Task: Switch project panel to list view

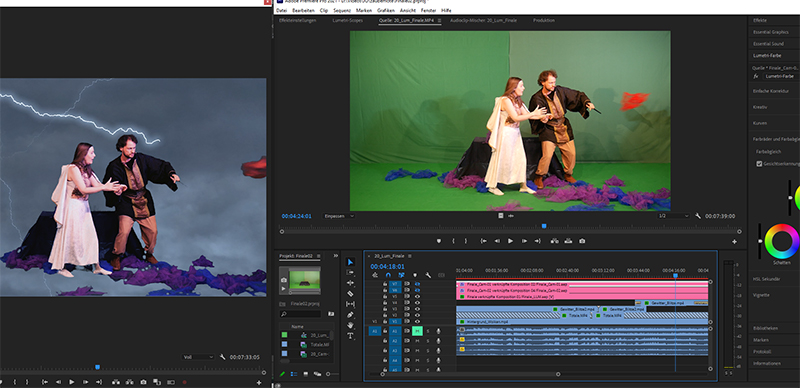Action: click(x=294, y=374)
